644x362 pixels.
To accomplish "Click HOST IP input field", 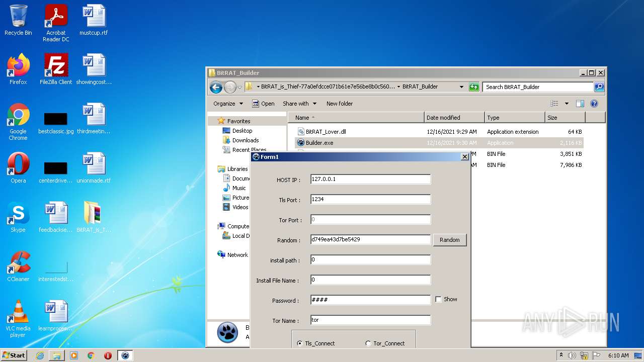I will pyautogui.click(x=370, y=179).
